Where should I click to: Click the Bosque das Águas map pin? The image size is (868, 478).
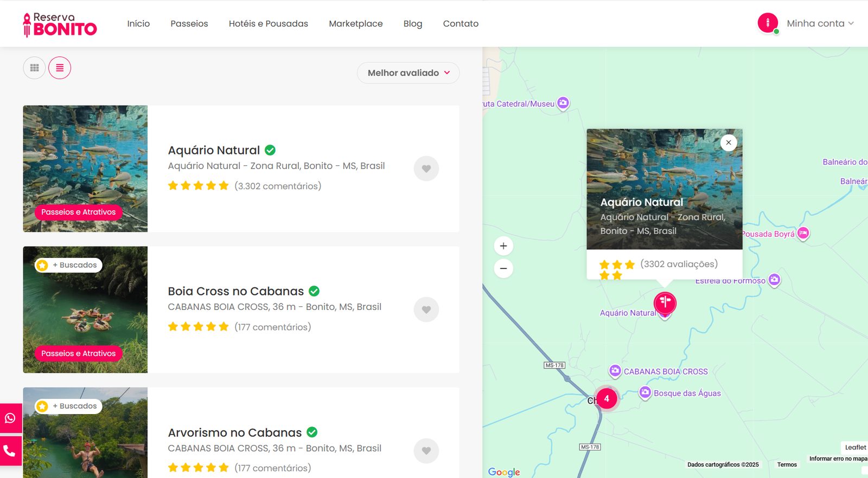click(644, 392)
